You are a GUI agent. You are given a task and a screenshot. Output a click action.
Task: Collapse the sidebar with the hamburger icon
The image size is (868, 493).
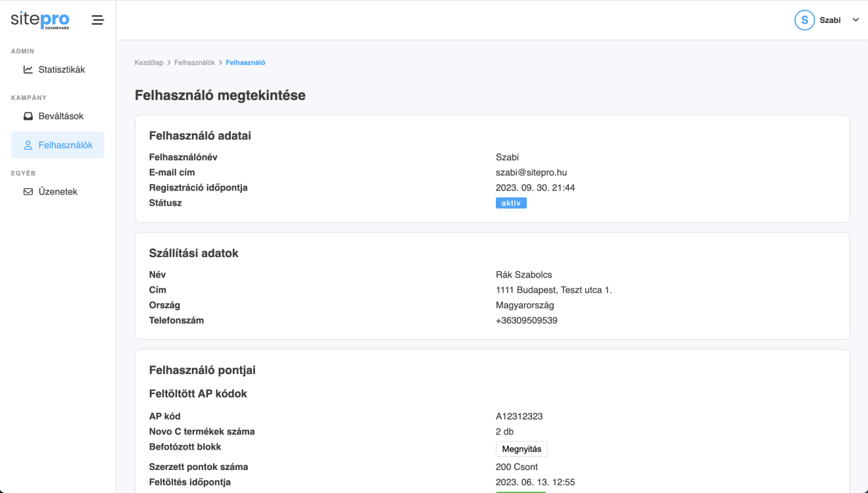click(x=97, y=20)
